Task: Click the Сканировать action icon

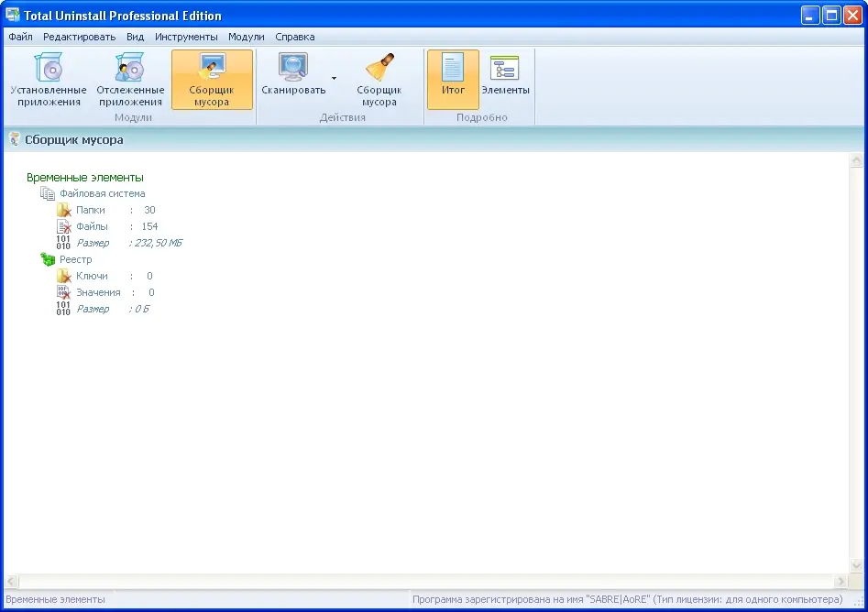Action: coord(293,67)
